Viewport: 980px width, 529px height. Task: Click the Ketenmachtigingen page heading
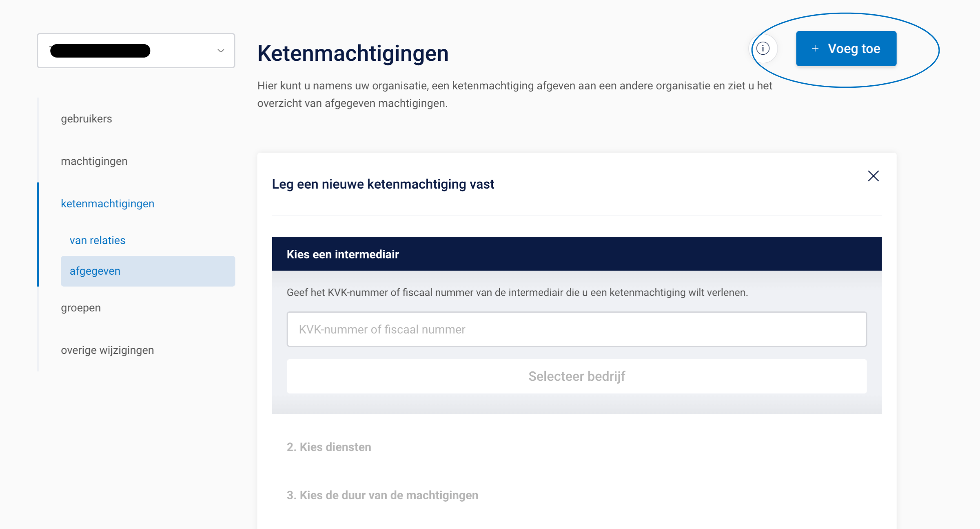point(353,53)
